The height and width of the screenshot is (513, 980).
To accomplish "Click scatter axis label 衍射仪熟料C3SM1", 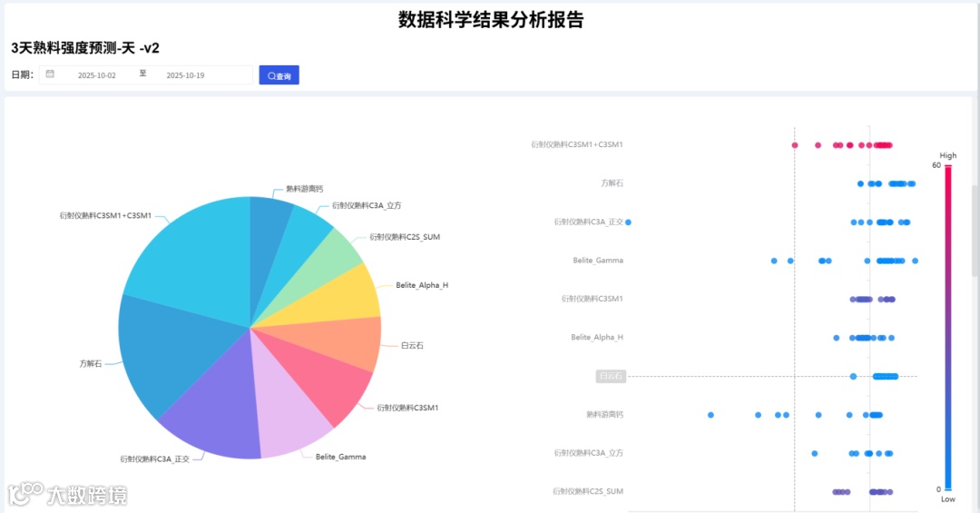I will click(592, 299).
